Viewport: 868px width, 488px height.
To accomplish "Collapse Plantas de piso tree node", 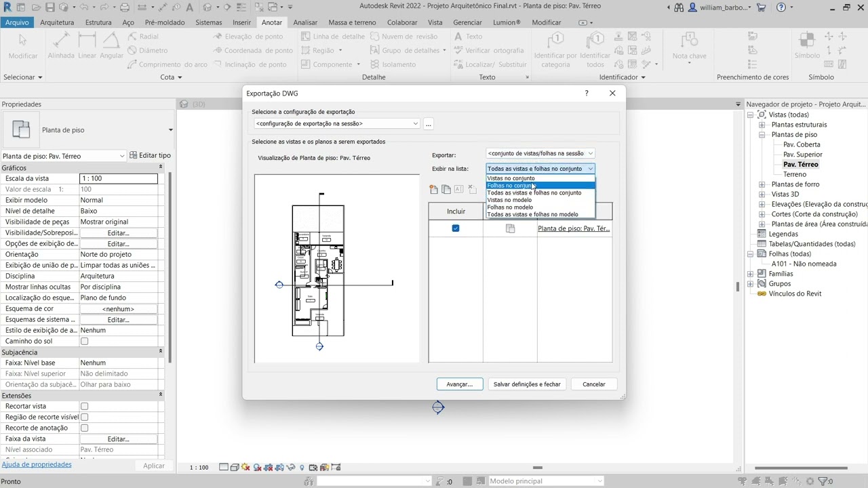I will point(762,135).
